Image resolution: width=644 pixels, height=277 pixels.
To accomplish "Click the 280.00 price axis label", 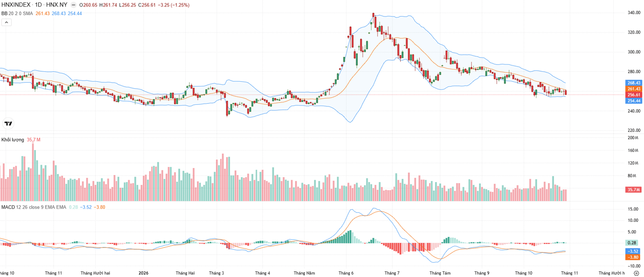I will (634, 72).
